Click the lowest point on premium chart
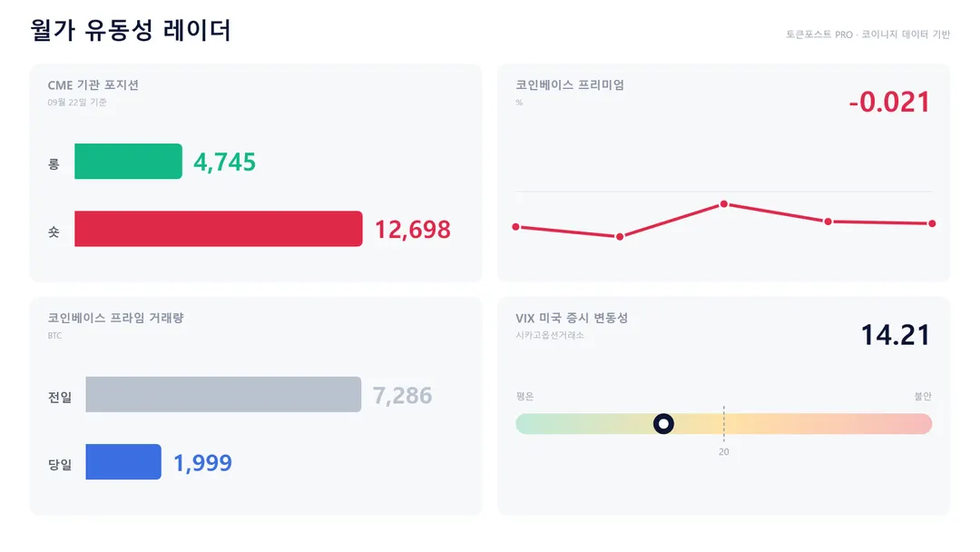This screenshot has width=980, height=552. [x=620, y=237]
